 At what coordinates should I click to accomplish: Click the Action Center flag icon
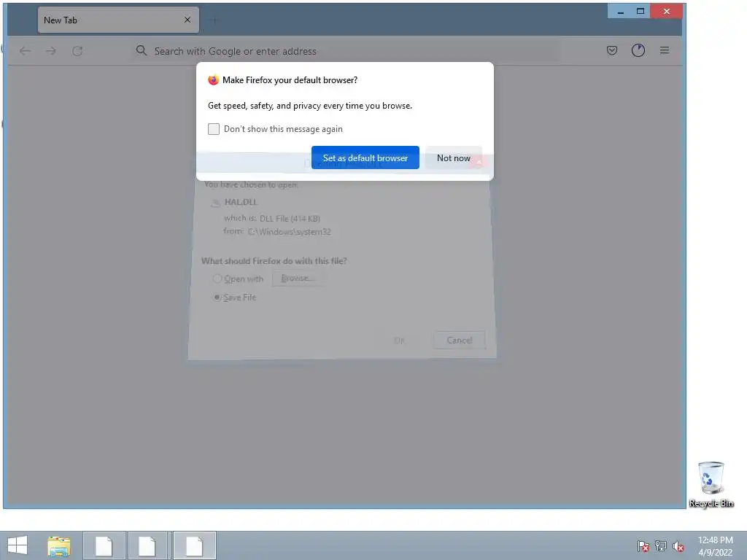tap(643, 545)
